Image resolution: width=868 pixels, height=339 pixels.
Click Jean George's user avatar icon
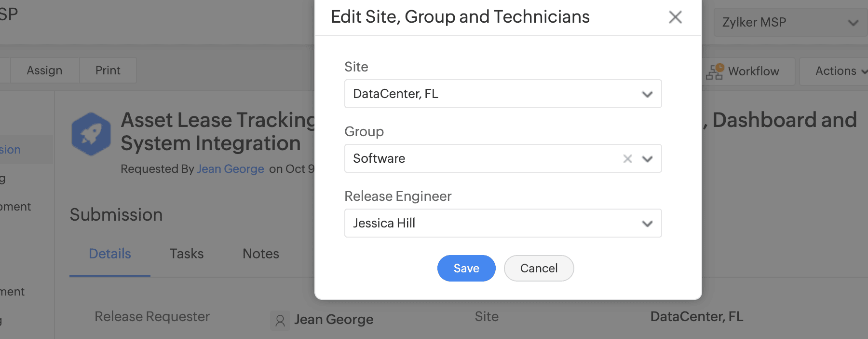[x=280, y=320]
